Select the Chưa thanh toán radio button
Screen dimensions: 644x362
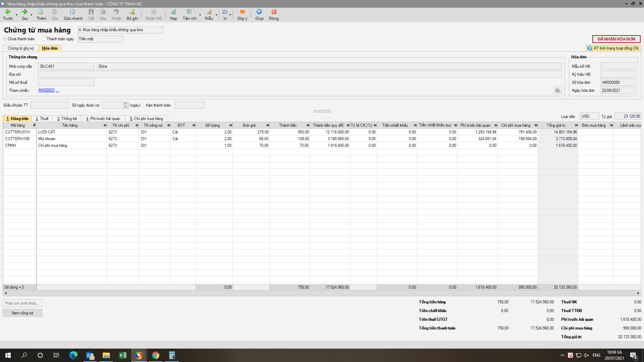[5, 39]
